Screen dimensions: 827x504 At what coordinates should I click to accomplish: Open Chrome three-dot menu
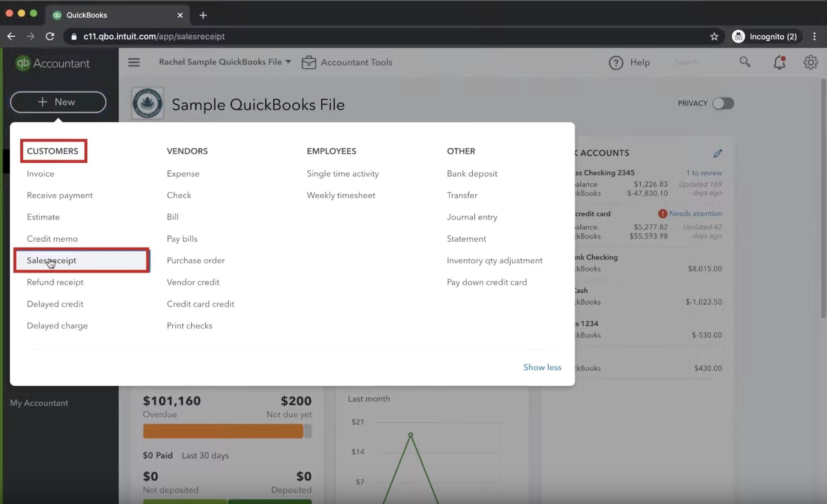coord(814,36)
